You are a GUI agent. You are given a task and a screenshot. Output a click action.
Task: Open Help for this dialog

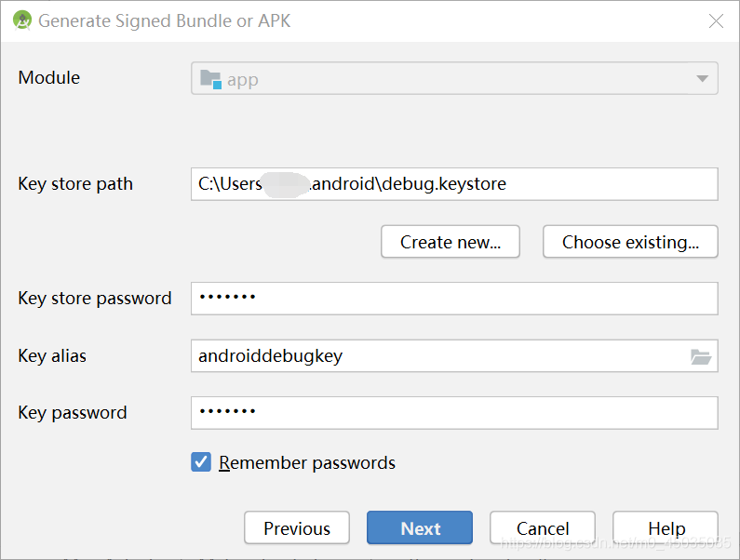pos(666,528)
